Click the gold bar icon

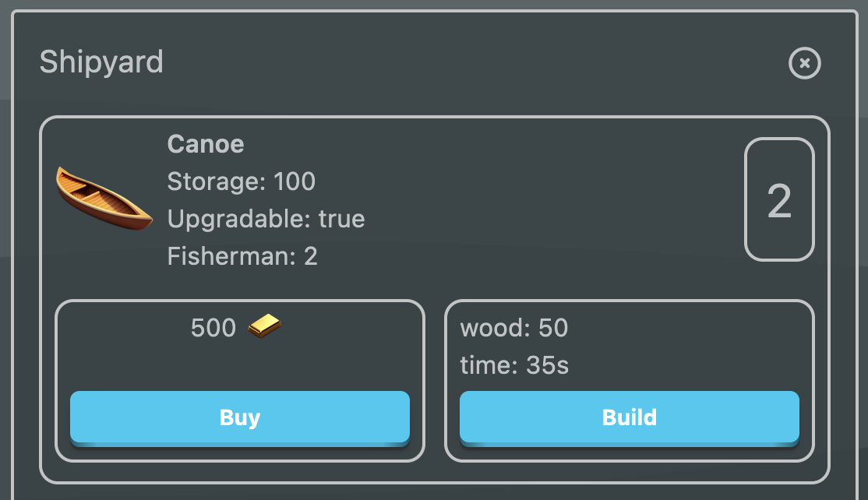tap(265, 326)
